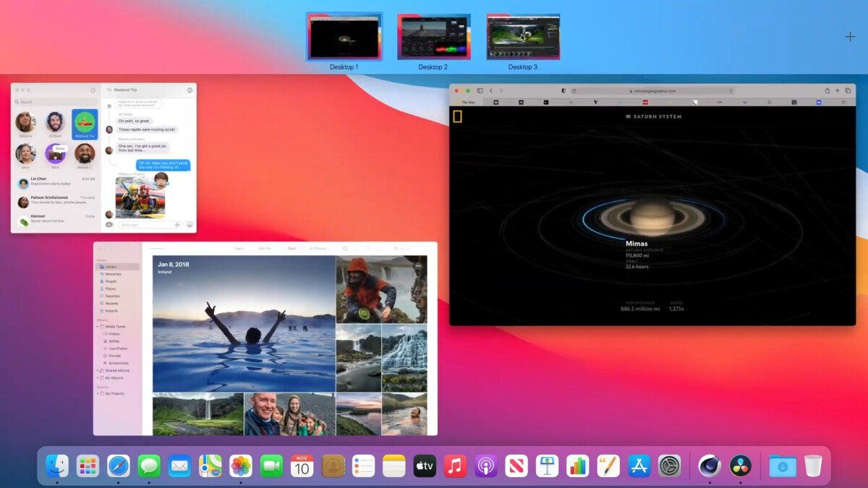Go back in the Safari window
Viewport: 868px width, 488px height.
(491, 91)
